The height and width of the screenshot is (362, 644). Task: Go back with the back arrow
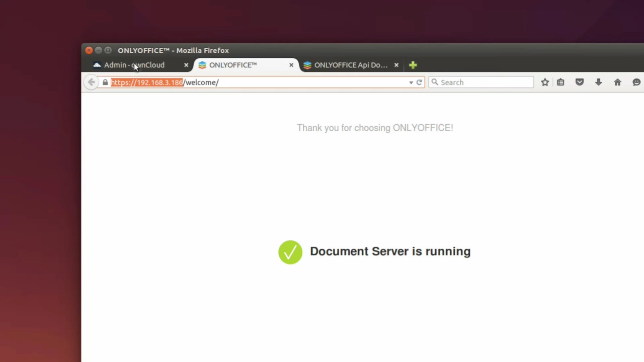(x=91, y=82)
